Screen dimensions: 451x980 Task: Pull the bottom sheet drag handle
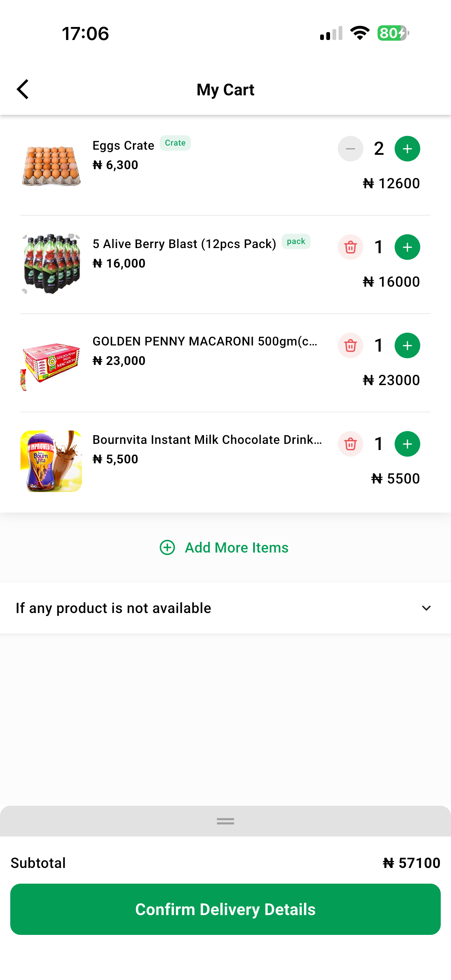point(225,821)
